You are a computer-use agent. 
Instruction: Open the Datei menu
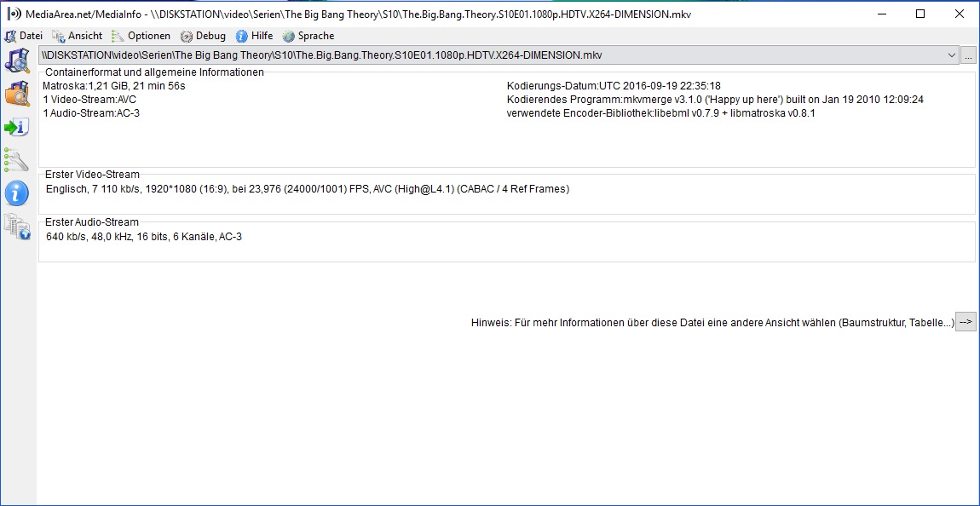[x=24, y=36]
